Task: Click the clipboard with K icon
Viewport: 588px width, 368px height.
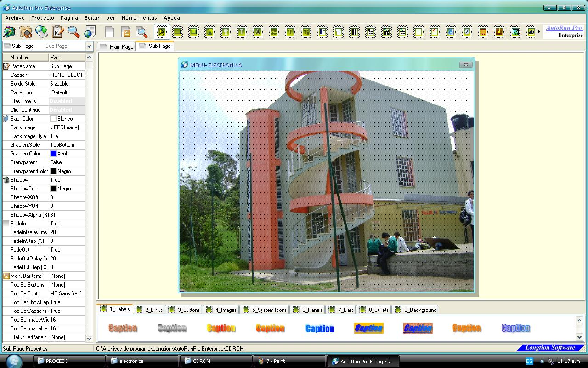Action: tap(57, 32)
